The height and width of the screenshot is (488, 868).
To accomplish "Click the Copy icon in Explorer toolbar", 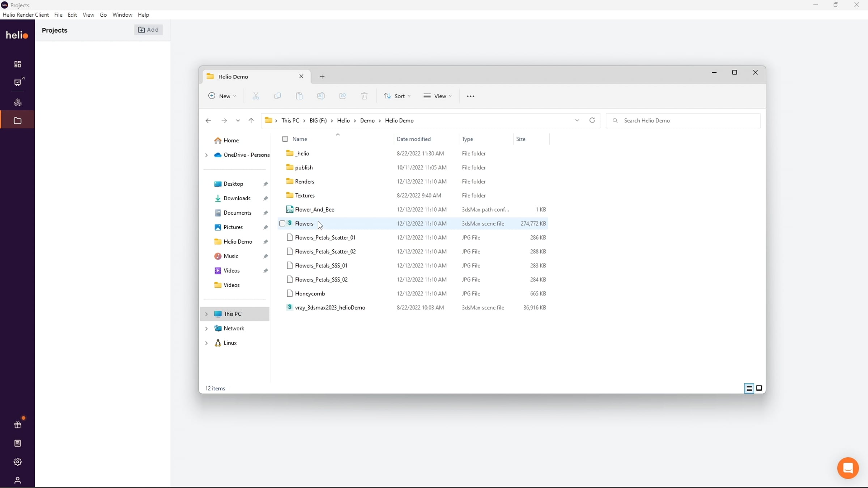I will tap(277, 96).
